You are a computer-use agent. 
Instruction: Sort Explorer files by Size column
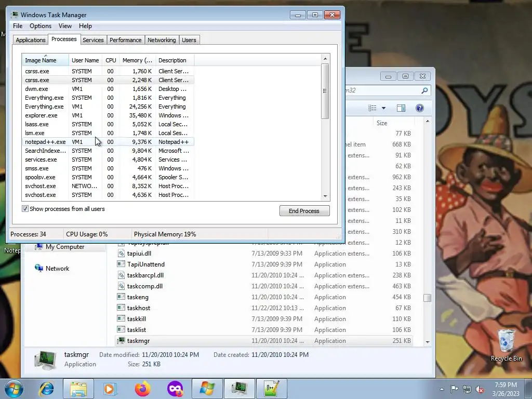394,123
